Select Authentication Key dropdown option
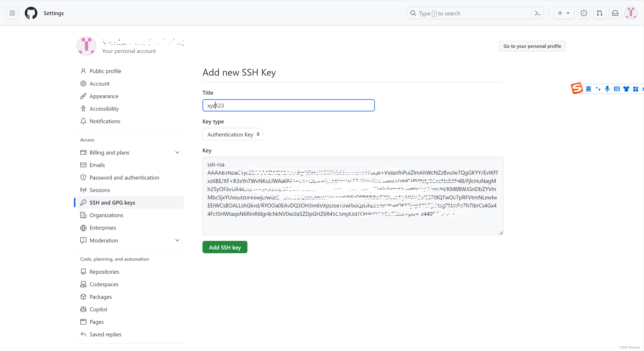Image resolution: width=644 pixels, height=351 pixels. click(x=232, y=134)
